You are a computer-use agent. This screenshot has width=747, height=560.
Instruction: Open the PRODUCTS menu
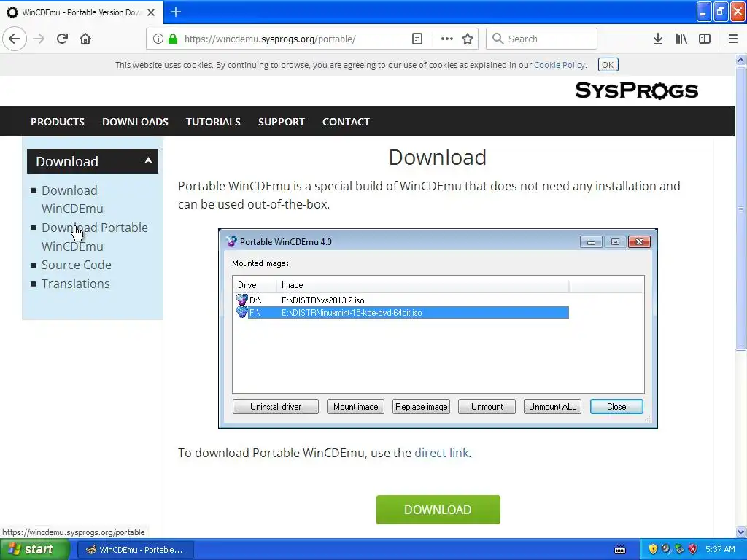[58, 122]
